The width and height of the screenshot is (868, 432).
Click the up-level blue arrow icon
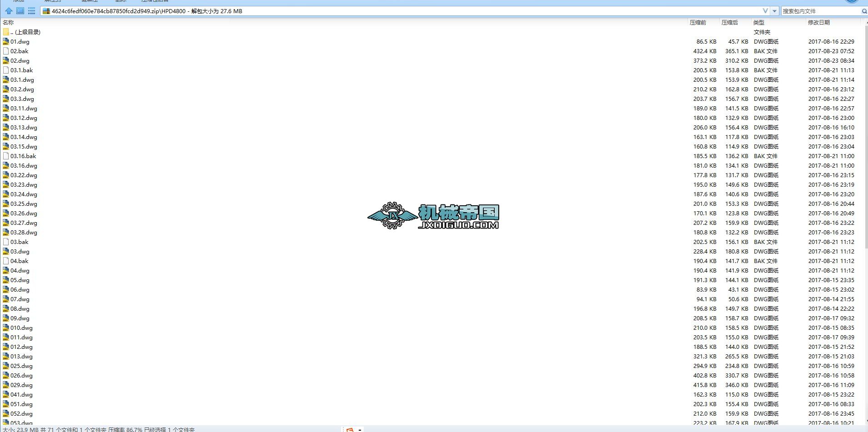(x=8, y=10)
